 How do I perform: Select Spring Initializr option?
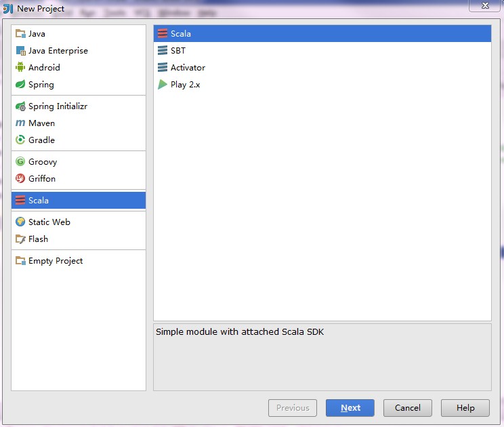pos(79,106)
